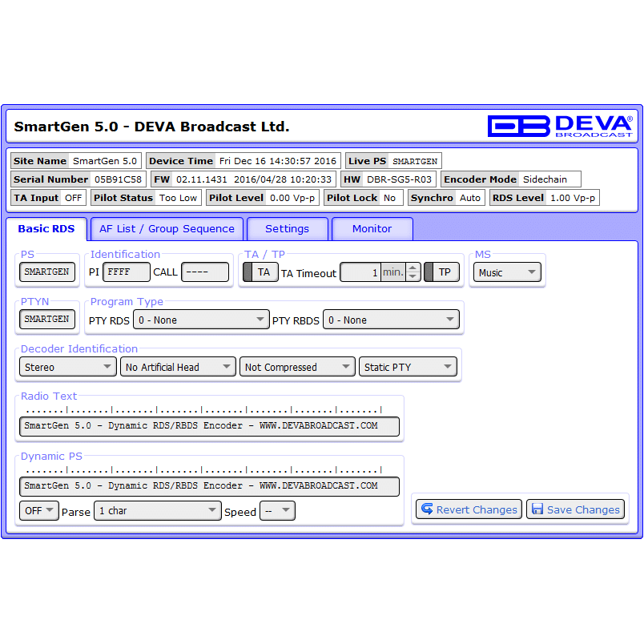Click the Site Name value SmartGen 5.0
644x644 pixels.
[105, 161]
